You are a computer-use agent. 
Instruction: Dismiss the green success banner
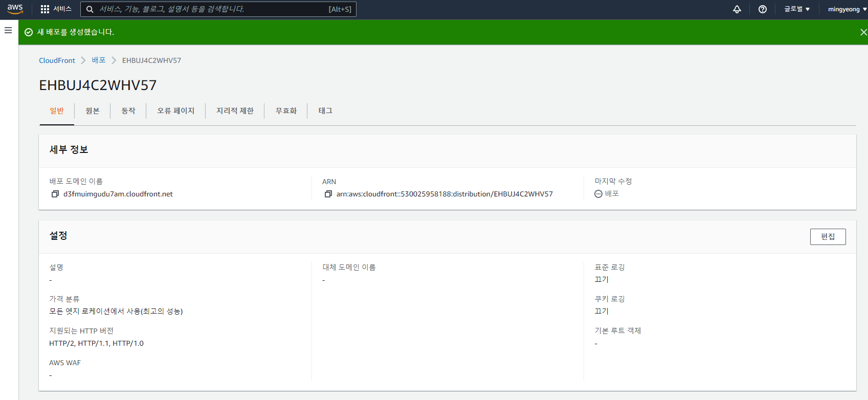pos(863,32)
